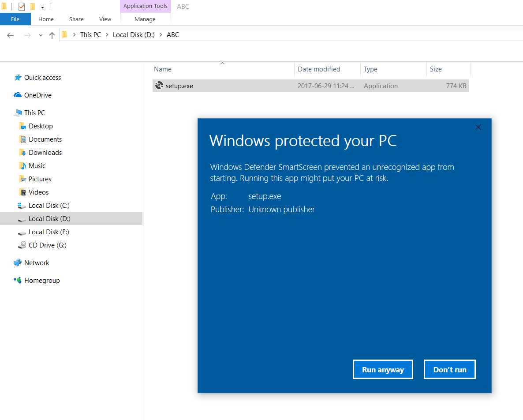Go forward with the right arrow

(x=27, y=35)
